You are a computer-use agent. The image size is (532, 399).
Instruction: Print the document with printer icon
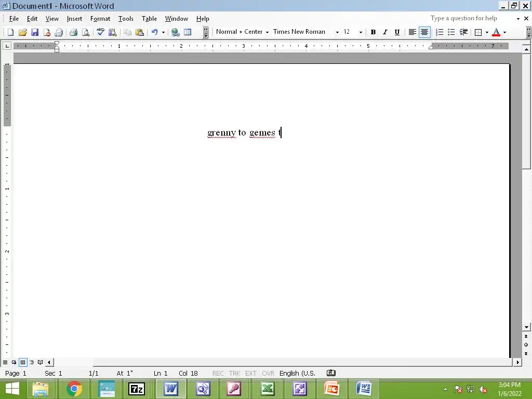73,32
